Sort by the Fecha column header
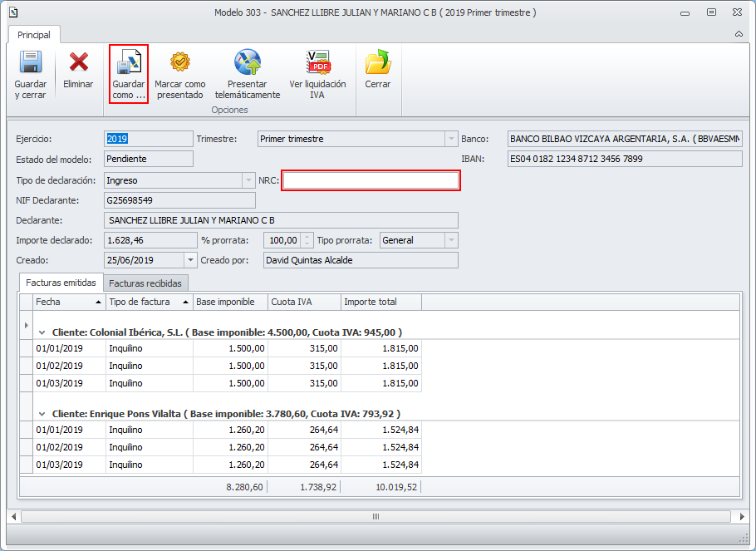This screenshot has width=756, height=551. point(69,302)
